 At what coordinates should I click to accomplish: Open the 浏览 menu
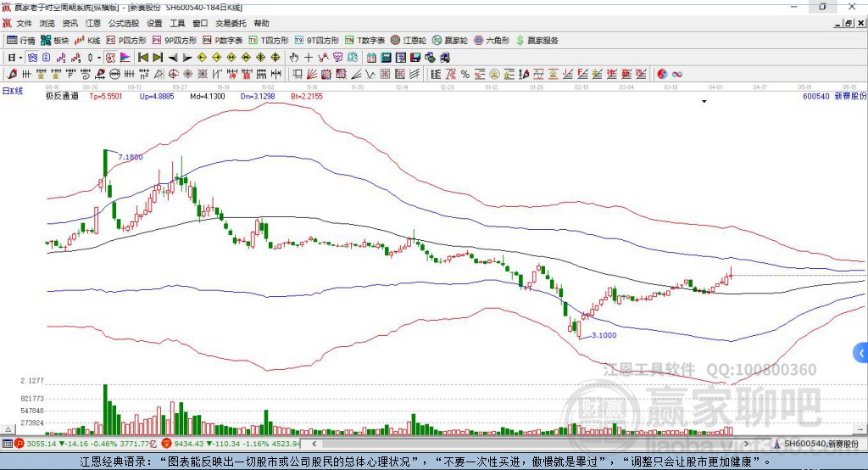(47, 23)
